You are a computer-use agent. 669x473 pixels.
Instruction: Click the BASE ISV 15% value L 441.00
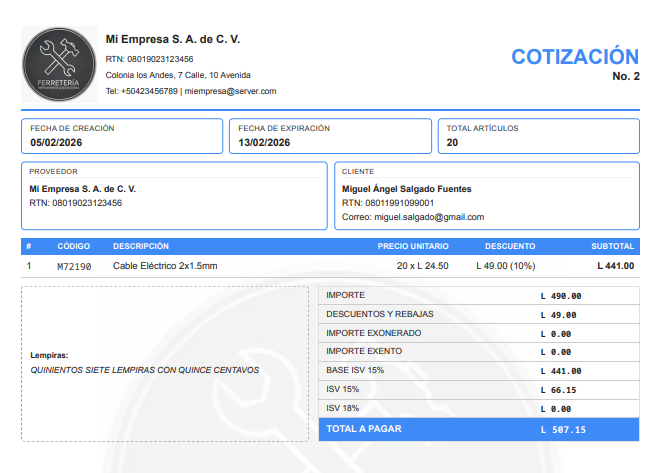(561, 371)
